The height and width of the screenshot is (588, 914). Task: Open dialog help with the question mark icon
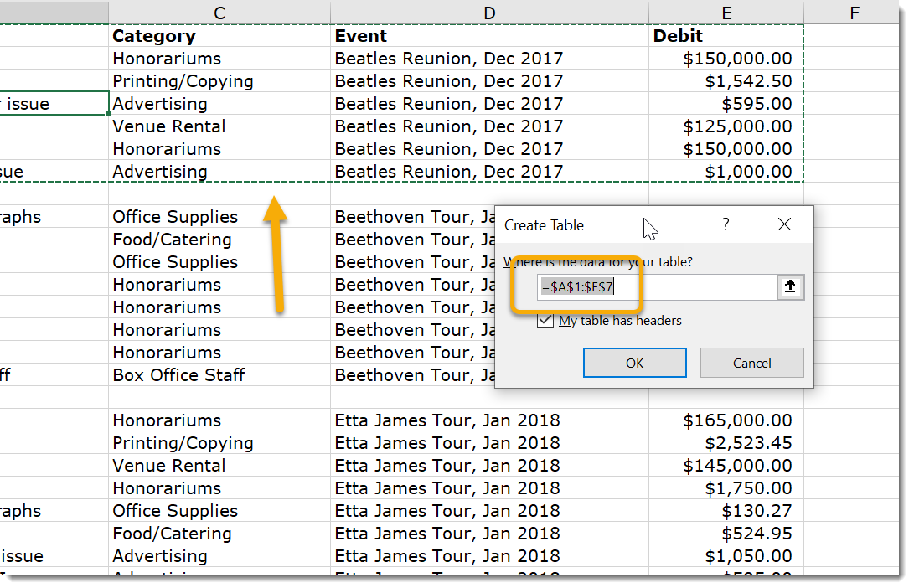click(726, 224)
